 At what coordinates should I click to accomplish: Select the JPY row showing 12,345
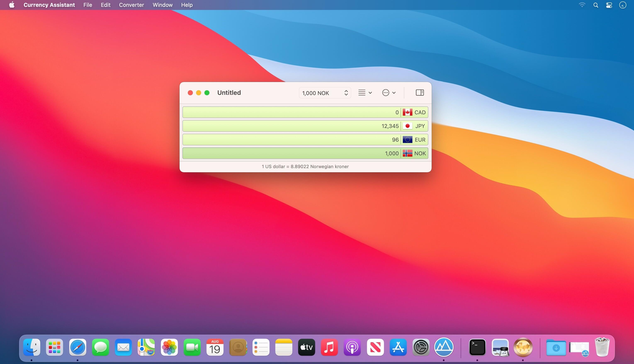[305, 126]
